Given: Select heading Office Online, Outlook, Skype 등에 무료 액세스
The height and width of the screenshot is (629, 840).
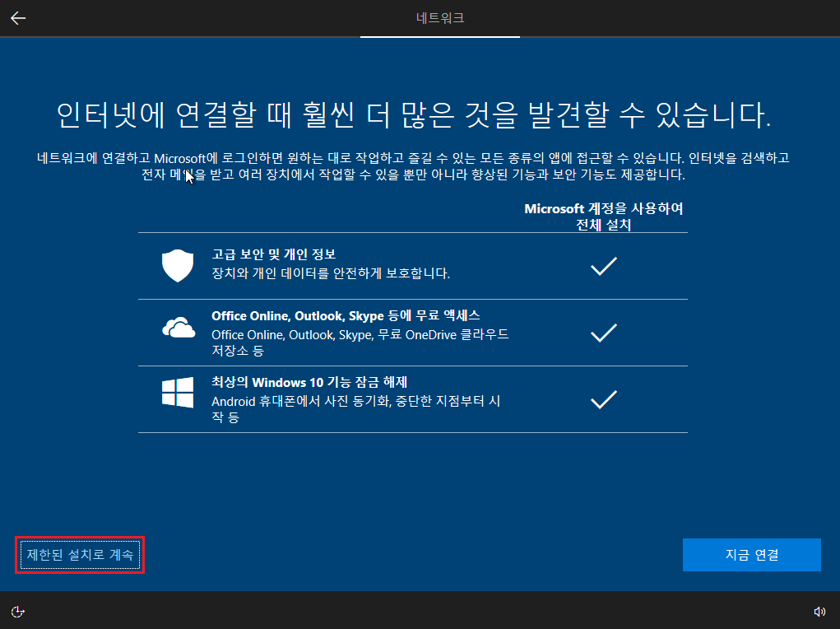Looking at the screenshot, I should [x=346, y=315].
